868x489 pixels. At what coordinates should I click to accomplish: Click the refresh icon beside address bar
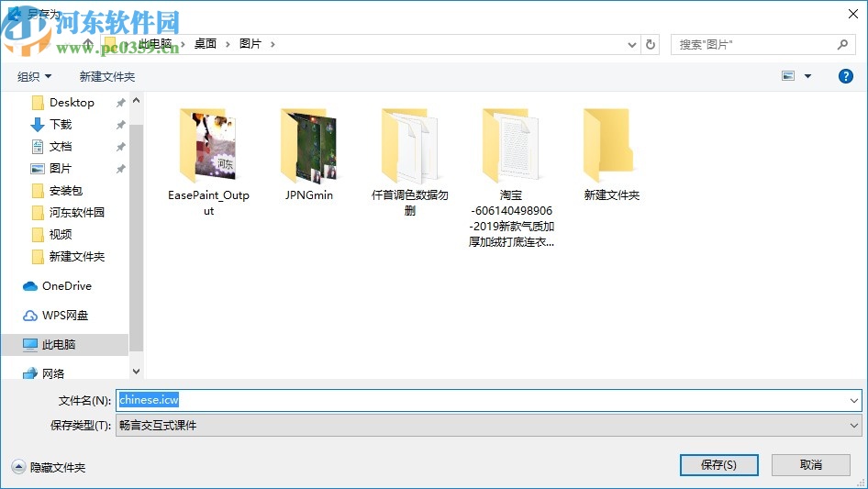[x=651, y=44]
